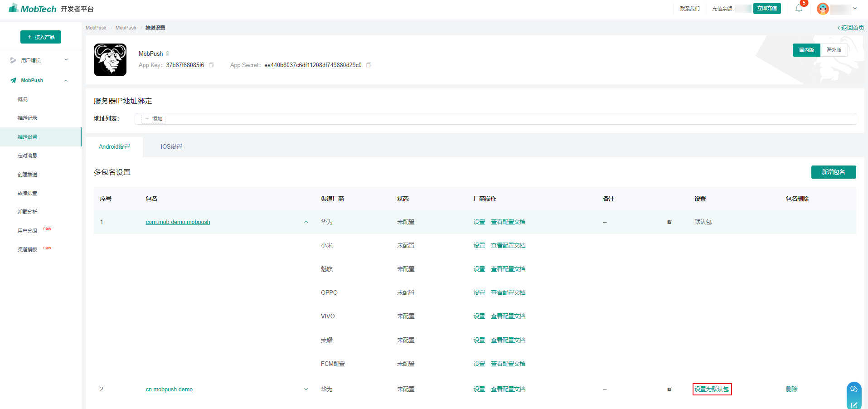
Task: Collapse the MobPush sidebar section
Action: coord(66,81)
